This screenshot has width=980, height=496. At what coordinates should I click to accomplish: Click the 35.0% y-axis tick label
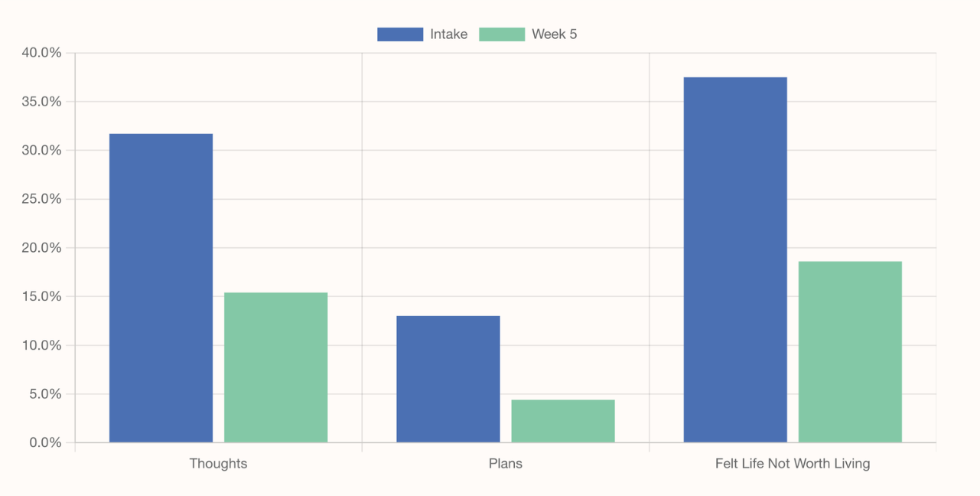[41, 102]
